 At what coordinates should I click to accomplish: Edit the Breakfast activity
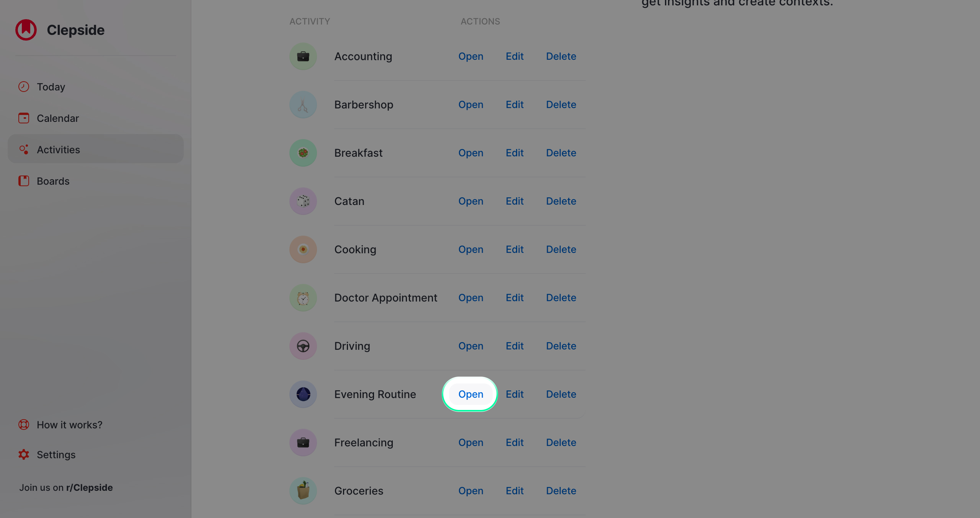click(x=514, y=153)
